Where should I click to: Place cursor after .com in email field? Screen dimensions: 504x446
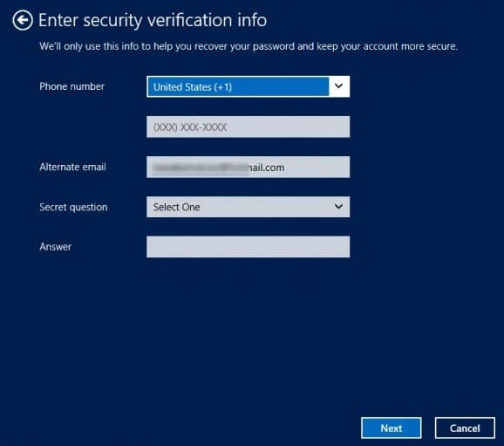click(x=285, y=168)
